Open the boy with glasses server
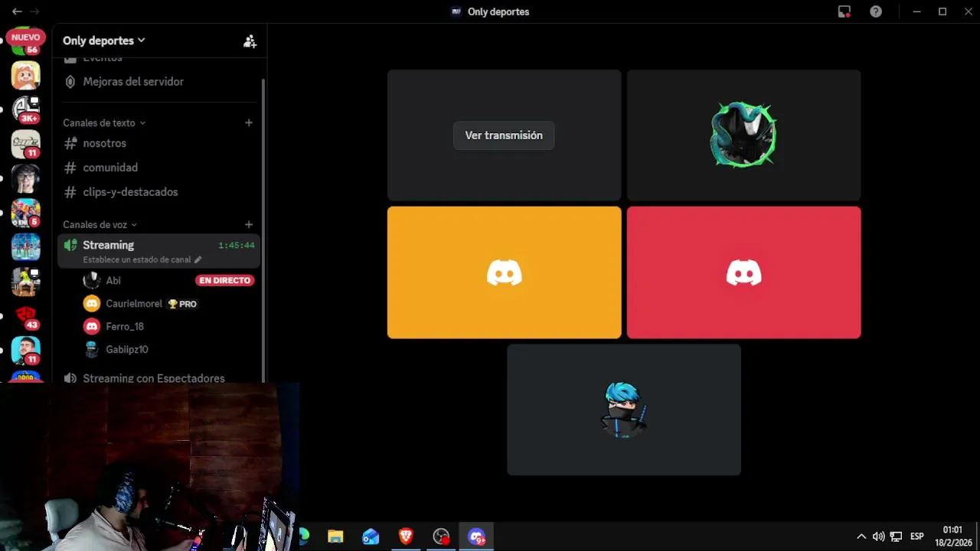980x551 pixels. coord(25,178)
